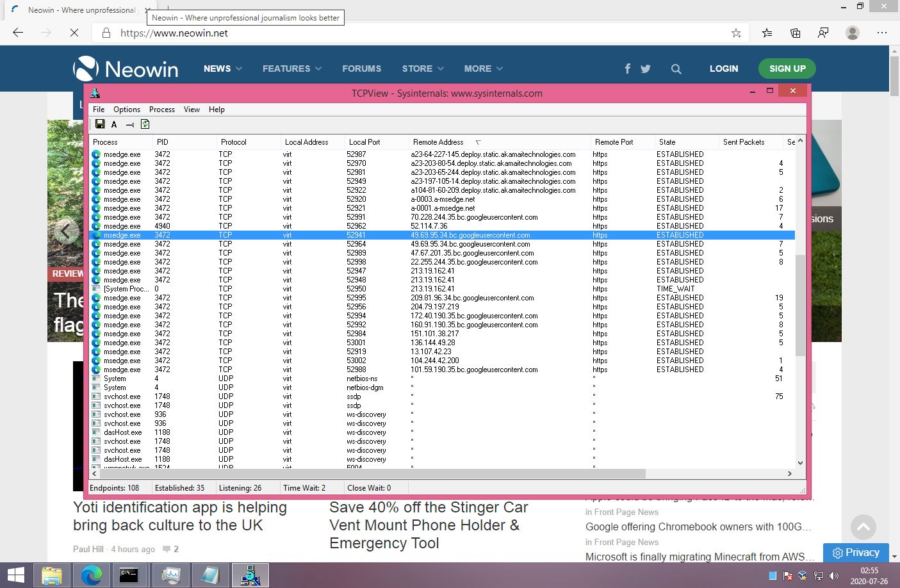Open the Windows Start menu
The height and width of the screenshot is (588, 900).
(x=16, y=575)
